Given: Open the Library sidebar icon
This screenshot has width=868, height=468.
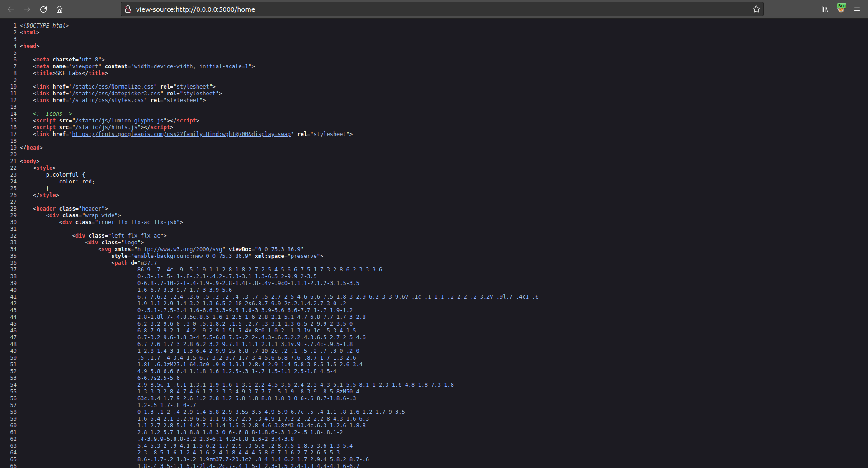Looking at the screenshot, I should pyautogui.click(x=825, y=9).
